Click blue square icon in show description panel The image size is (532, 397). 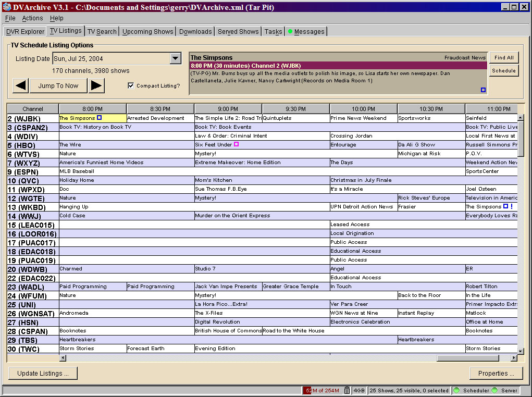(x=483, y=90)
